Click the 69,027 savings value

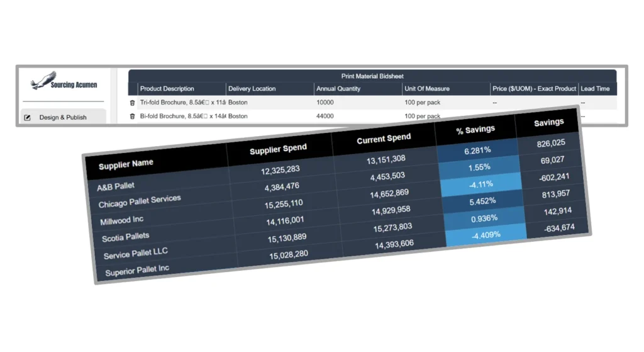coord(552,160)
